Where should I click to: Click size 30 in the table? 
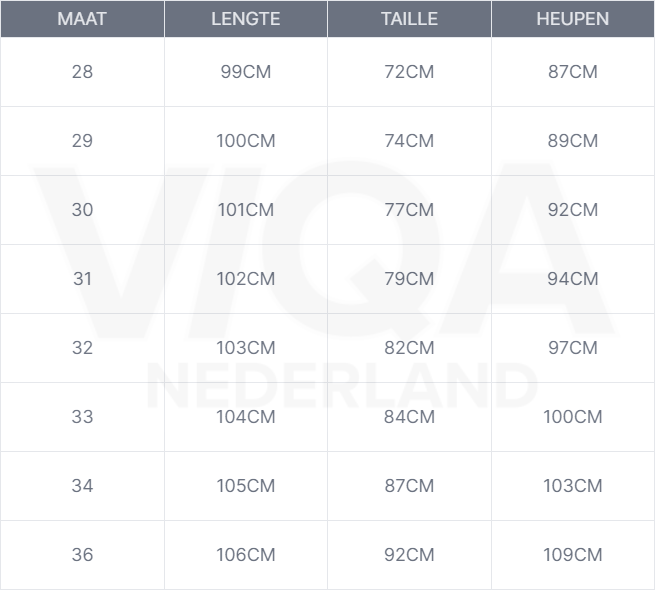point(82,210)
